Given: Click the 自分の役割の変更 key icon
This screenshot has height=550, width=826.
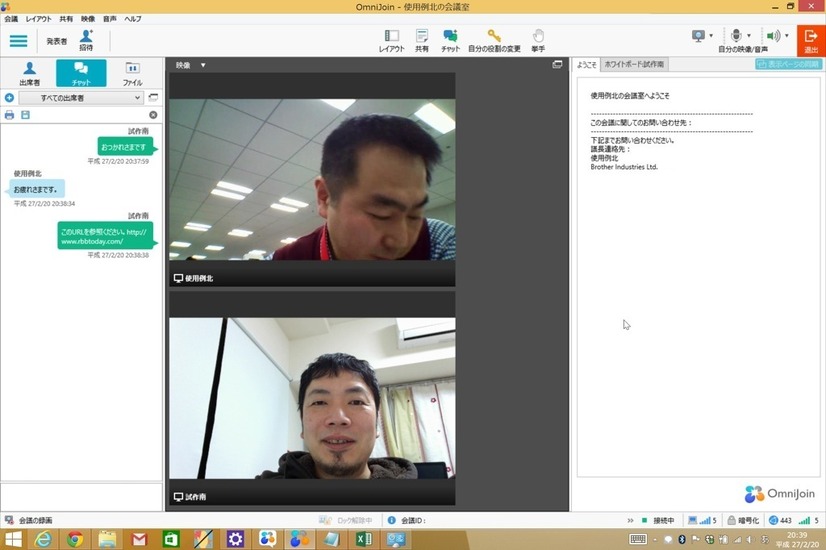Looking at the screenshot, I should [x=494, y=41].
